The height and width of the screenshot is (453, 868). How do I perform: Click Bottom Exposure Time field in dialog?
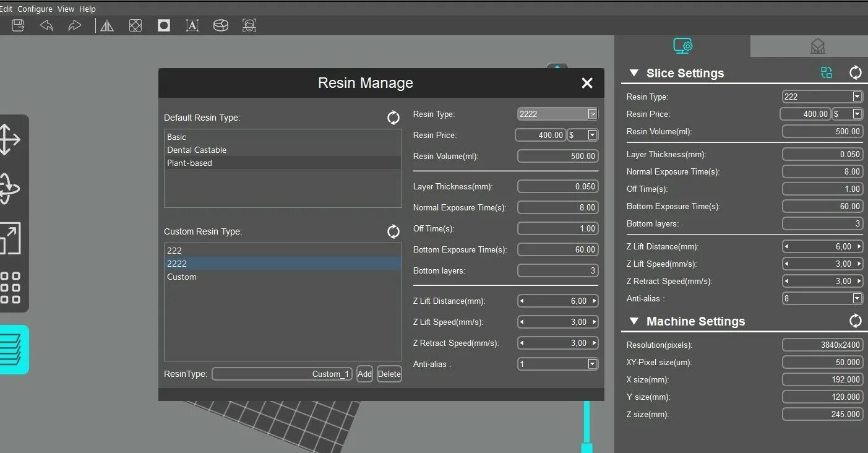[x=557, y=249]
